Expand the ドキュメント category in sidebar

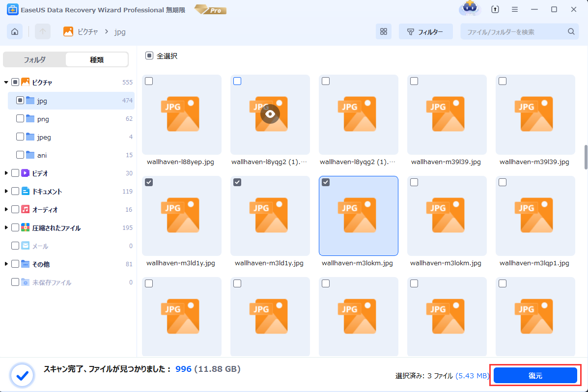[7, 191]
